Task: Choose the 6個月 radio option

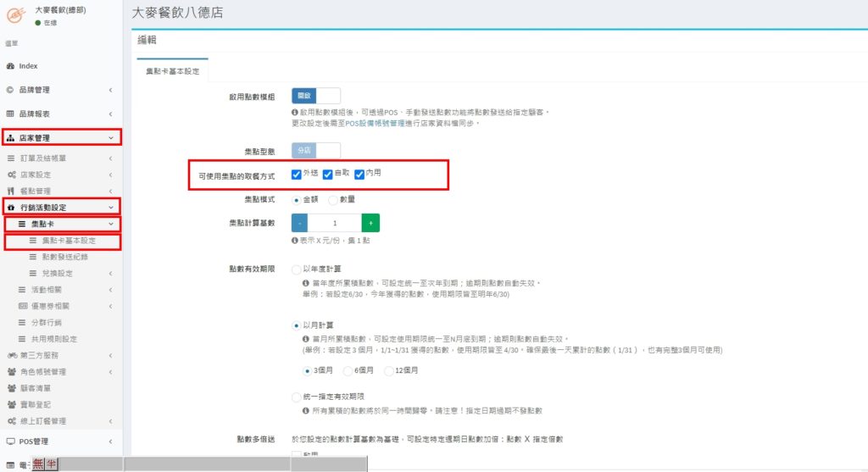Action: (348, 371)
